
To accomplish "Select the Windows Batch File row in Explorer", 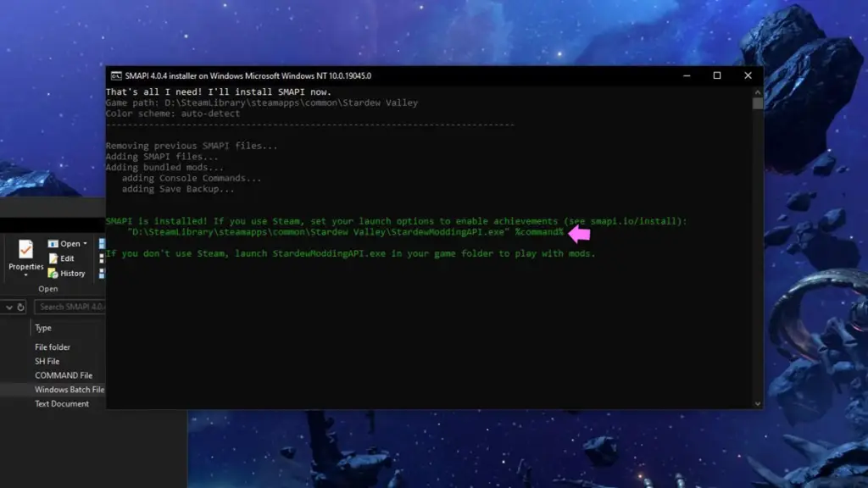I will pos(70,390).
